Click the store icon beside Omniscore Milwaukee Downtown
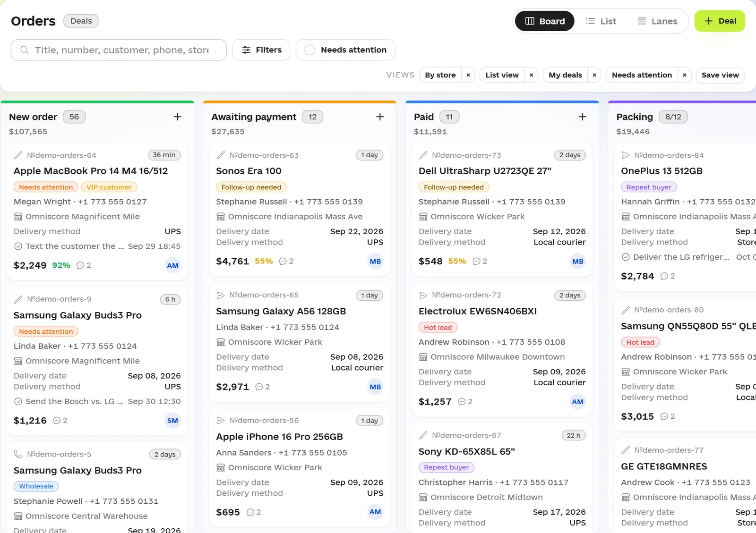This screenshot has width=756, height=533. [423, 357]
